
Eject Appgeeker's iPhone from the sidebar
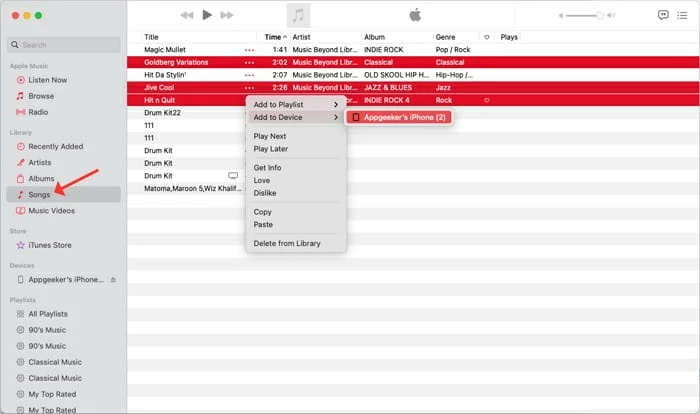tap(113, 279)
